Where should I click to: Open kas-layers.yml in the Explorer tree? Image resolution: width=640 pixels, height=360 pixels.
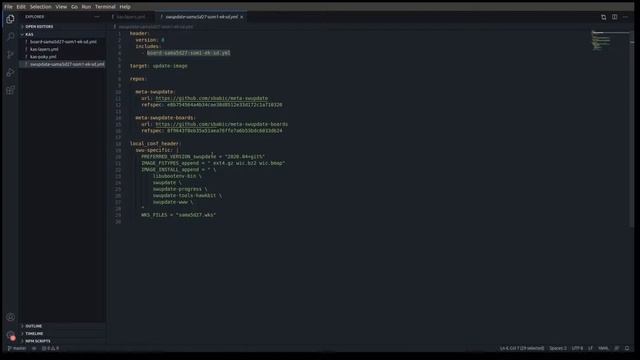tap(44, 49)
